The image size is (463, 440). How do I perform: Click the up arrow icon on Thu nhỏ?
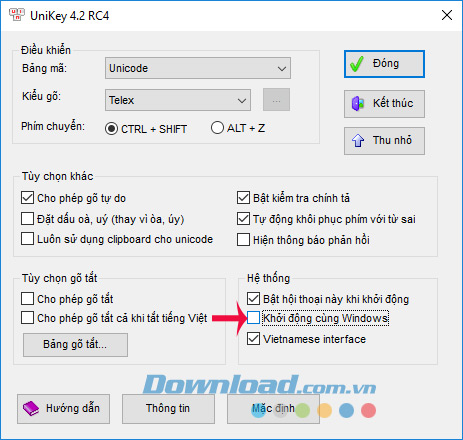pyautogui.click(x=358, y=140)
